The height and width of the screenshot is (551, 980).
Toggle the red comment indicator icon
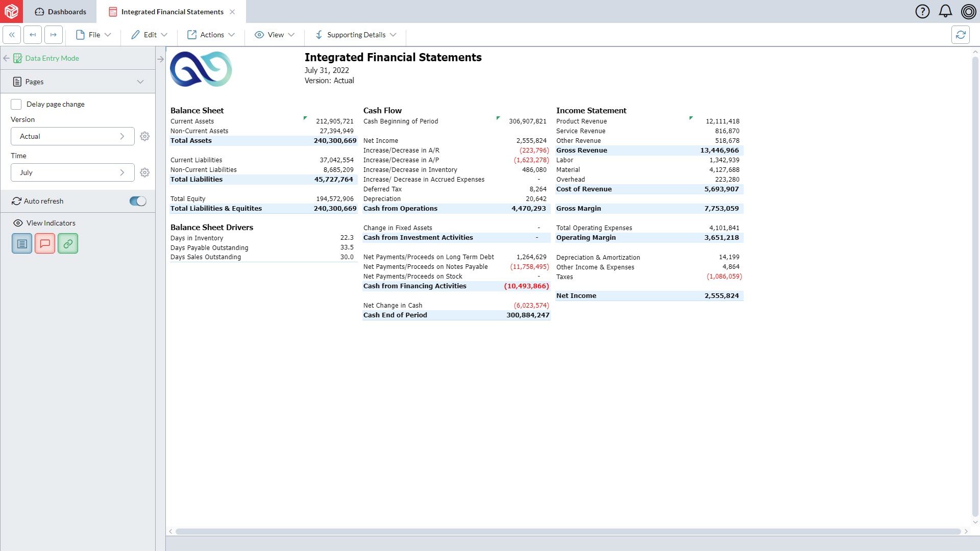[x=45, y=244]
